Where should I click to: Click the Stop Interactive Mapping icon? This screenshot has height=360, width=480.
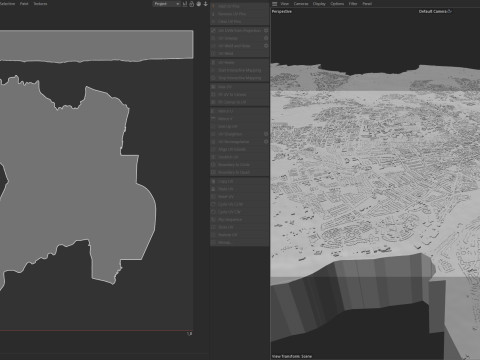214,78
